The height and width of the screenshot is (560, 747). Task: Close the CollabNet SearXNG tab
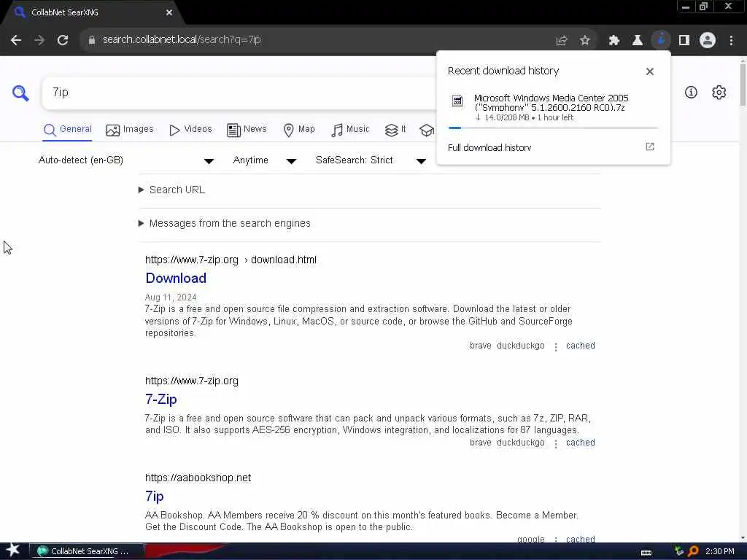169,12
